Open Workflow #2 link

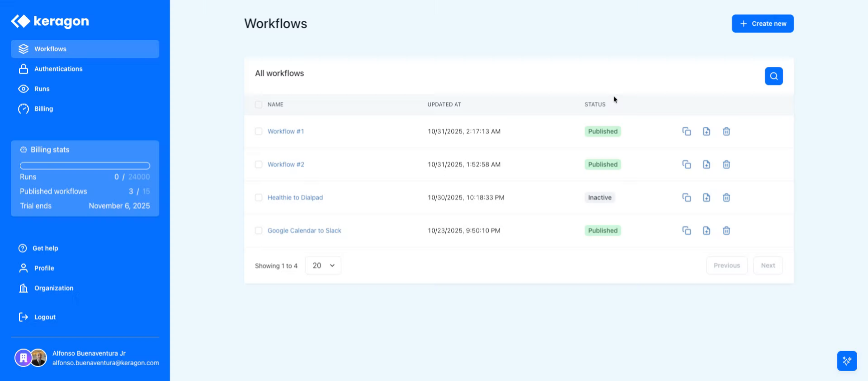[x=286, y=164]
